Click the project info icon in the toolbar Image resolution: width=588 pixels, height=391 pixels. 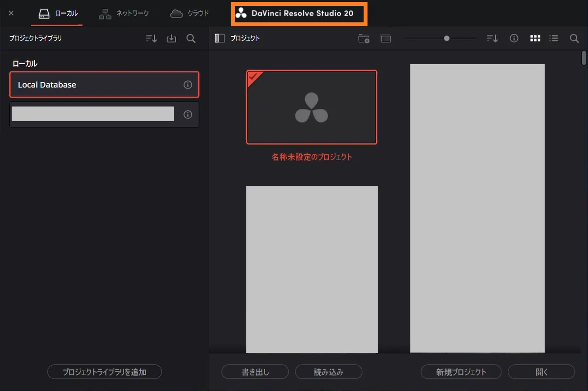pyautogui.click(x=514, y=38)
